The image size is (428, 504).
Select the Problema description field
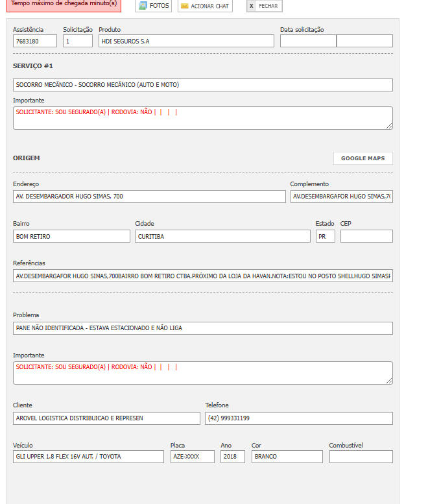tap(202, 328)
